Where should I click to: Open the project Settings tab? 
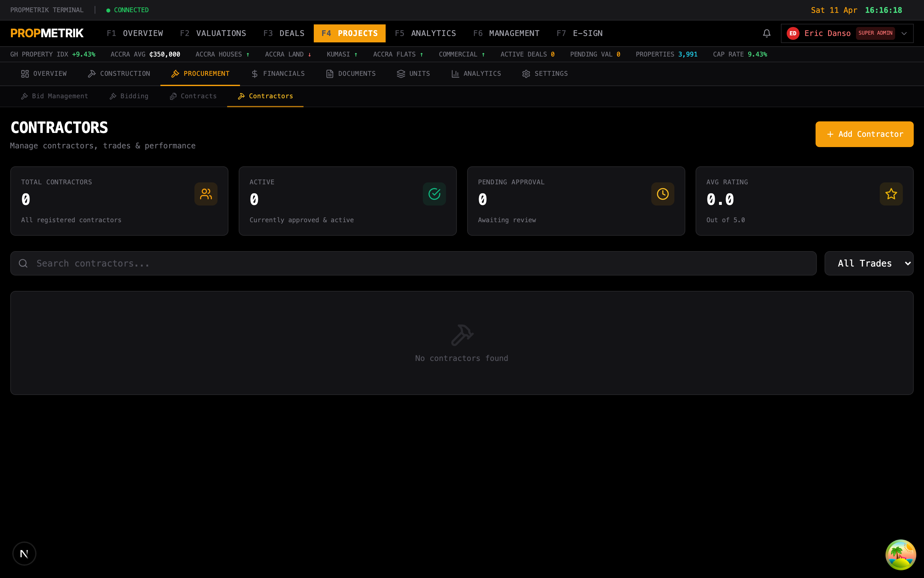(x=544, y=74)
